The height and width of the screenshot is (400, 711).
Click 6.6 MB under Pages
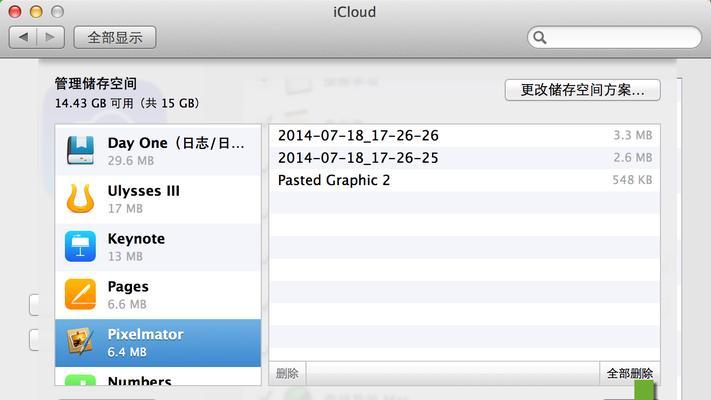(127, 304)
